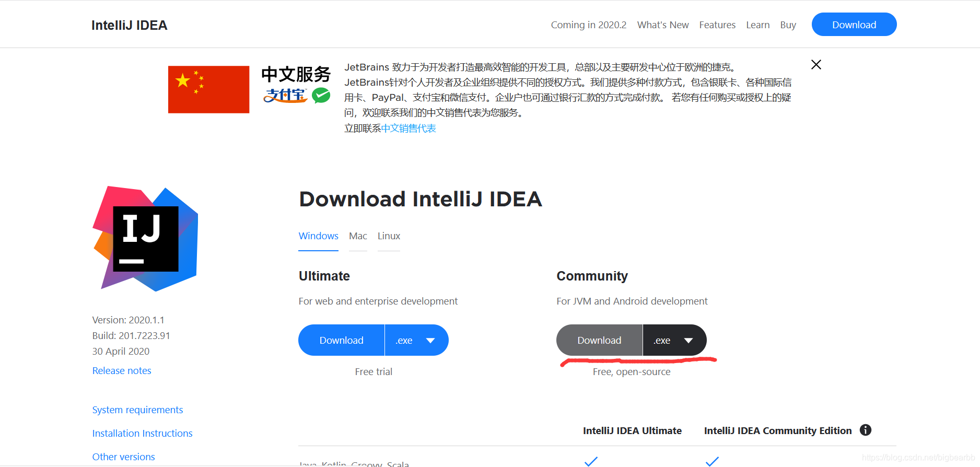The width and height of the screenshot is (980, 467).
Task: Expand the Community .exe format dropdown
Action: click(x=674, y=340)
